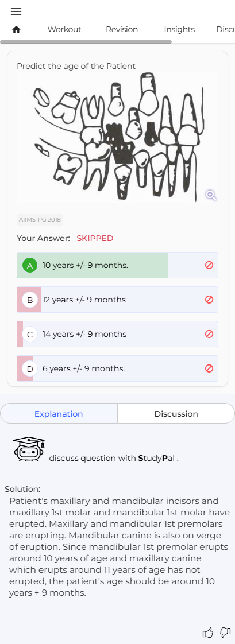The image size is (235, 644).
Task: Click the horizontal tab scrollbar
Action: coord(86,42)
